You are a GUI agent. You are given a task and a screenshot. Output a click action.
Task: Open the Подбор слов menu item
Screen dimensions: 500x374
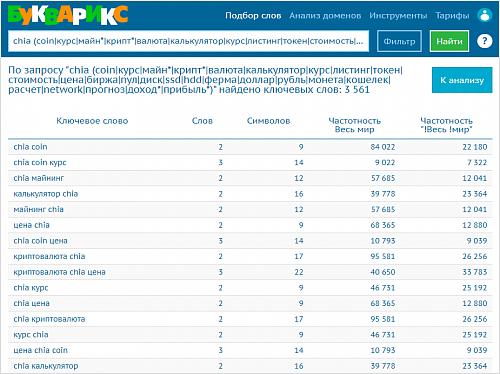(253, 16)
